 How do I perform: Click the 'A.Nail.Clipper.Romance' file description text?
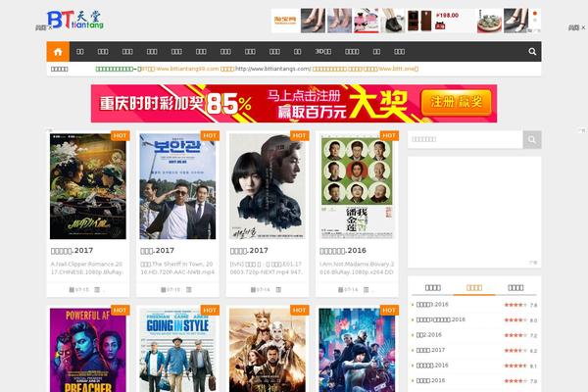pyautogui.click(x=87, y=268)
